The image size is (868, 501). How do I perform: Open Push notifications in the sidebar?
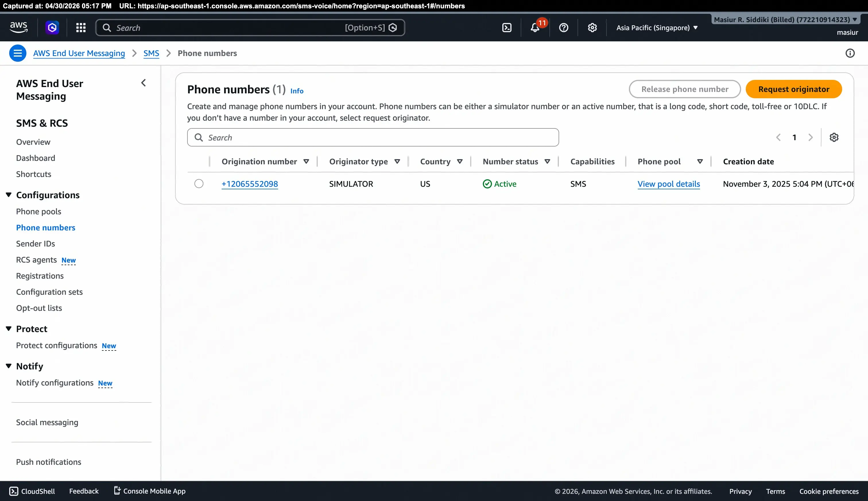(x=49, y=462)
